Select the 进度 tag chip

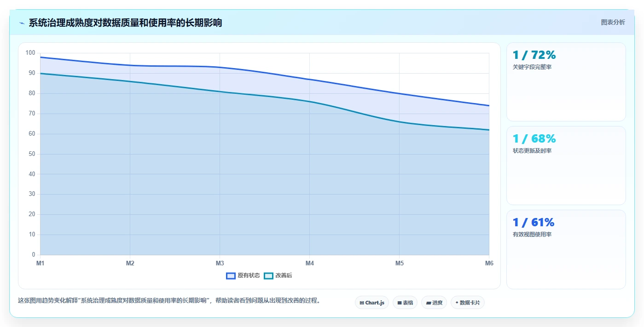(x=434, y=303)
